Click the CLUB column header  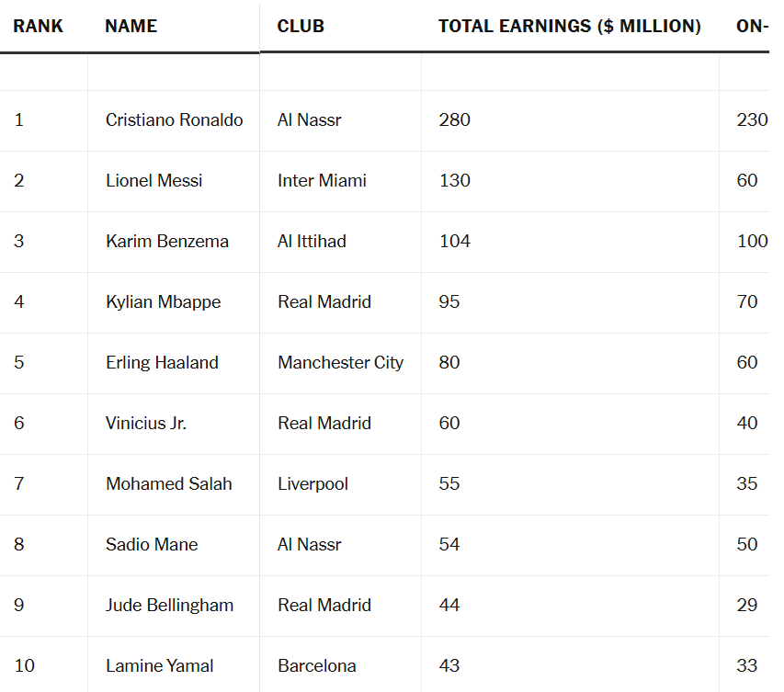(301, 26)
